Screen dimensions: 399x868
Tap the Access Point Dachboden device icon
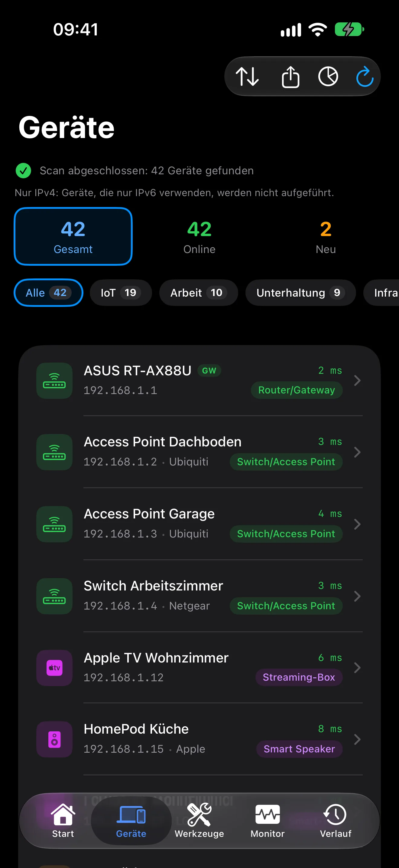[54, 452]
